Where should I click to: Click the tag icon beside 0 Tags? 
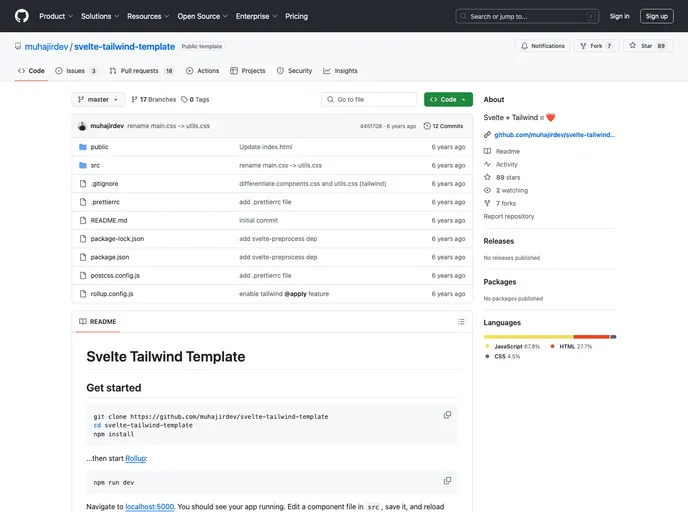[x=184, y=100]
